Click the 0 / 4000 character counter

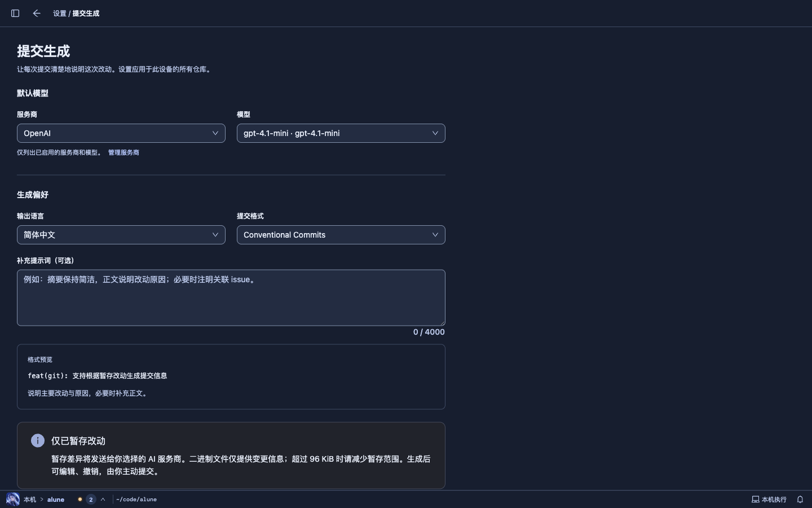pyautogui.click(x=429, y=332)
